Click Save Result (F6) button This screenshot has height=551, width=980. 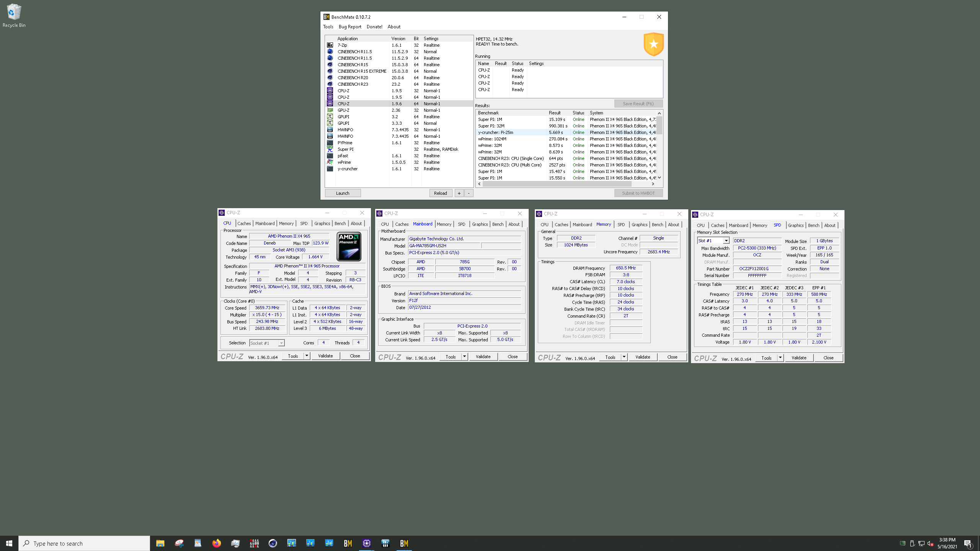638,104
